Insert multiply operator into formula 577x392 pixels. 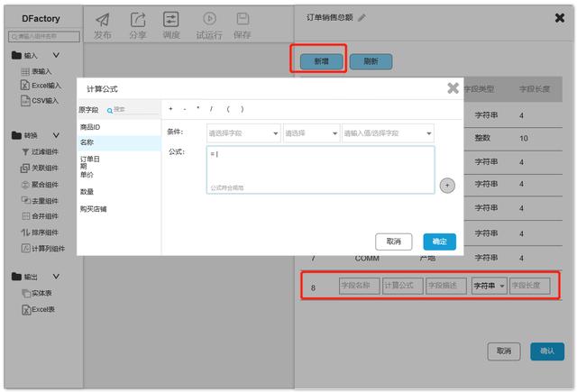pyautogui.click(x=198, y=108)
